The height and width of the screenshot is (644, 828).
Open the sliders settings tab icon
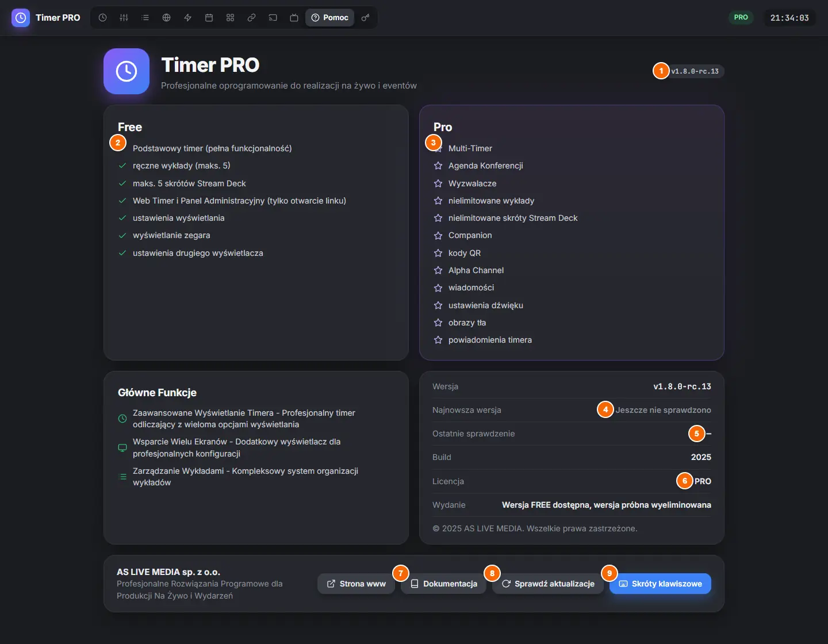[124, 18]
